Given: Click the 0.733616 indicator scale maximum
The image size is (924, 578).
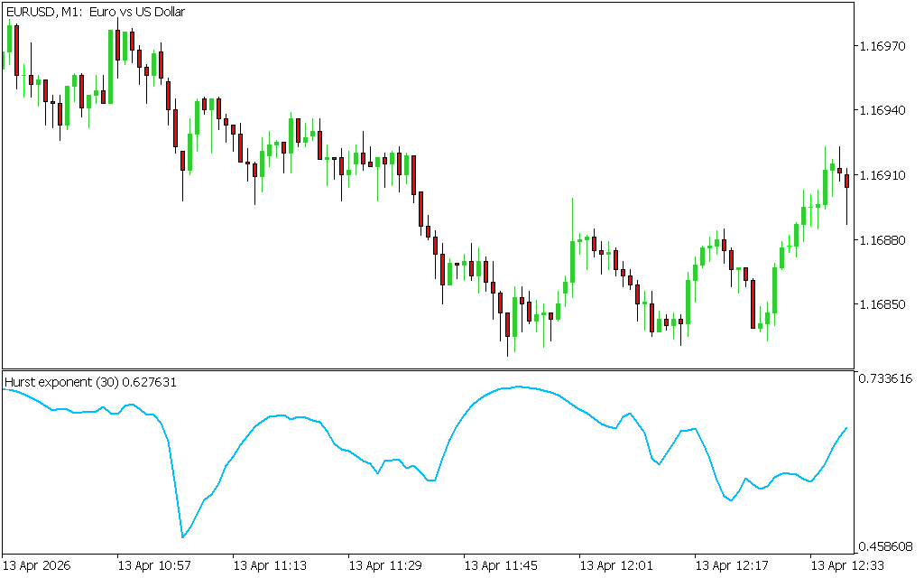Looking at the screenshot, I should [x=886, y=378].
